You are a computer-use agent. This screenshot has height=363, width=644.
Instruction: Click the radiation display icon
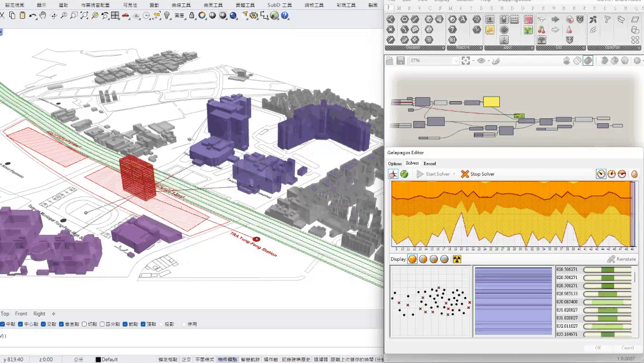457,259
